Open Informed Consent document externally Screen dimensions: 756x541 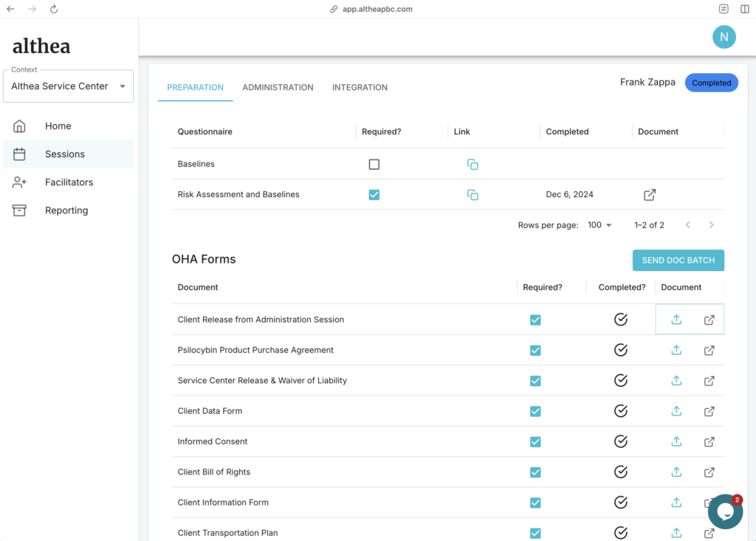click(x=709, y=441)
